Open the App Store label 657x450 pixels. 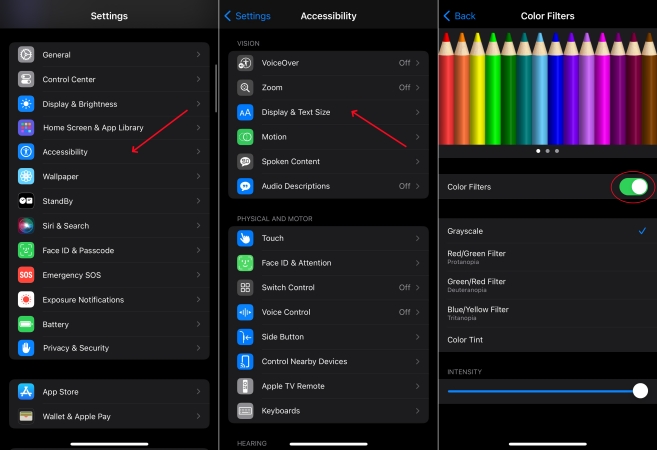(x=60, y=392)
